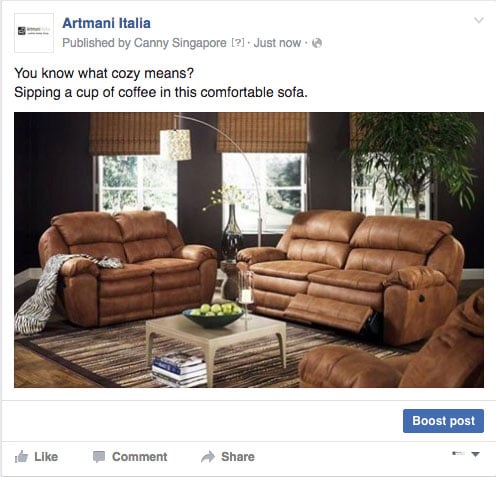Viewport: 496px width, 477px height.
Task: Click the Just now timestamp
Action: click(277, 43)
